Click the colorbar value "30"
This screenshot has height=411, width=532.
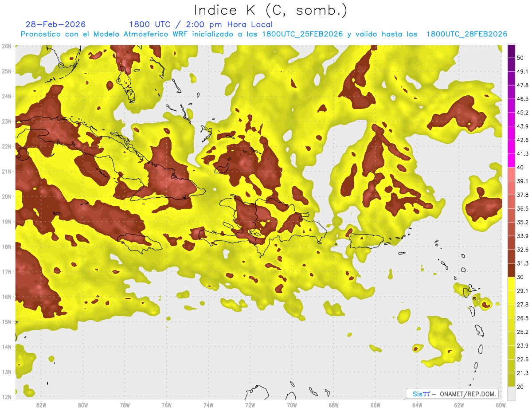click(520, 277)
